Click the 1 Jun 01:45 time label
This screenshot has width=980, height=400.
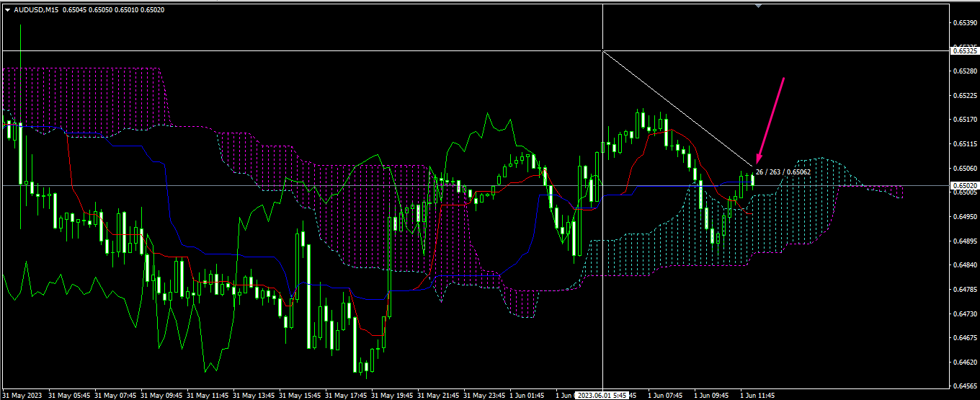(527, 396)
